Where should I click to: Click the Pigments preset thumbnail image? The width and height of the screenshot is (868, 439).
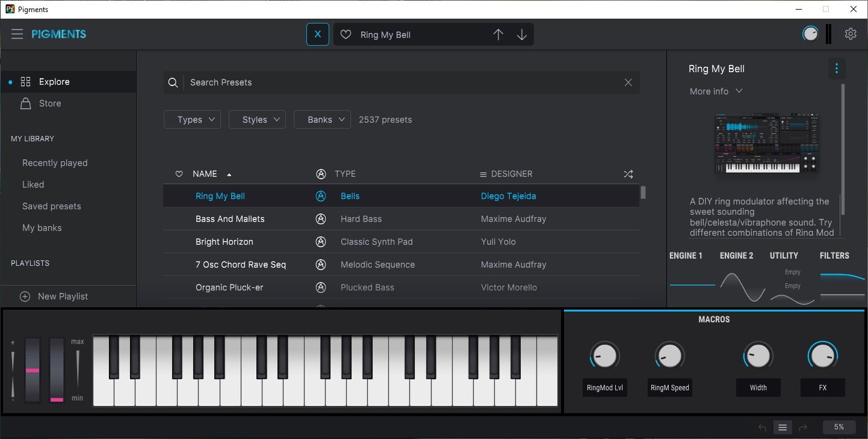pyautogui.click(x=766, y=143)
